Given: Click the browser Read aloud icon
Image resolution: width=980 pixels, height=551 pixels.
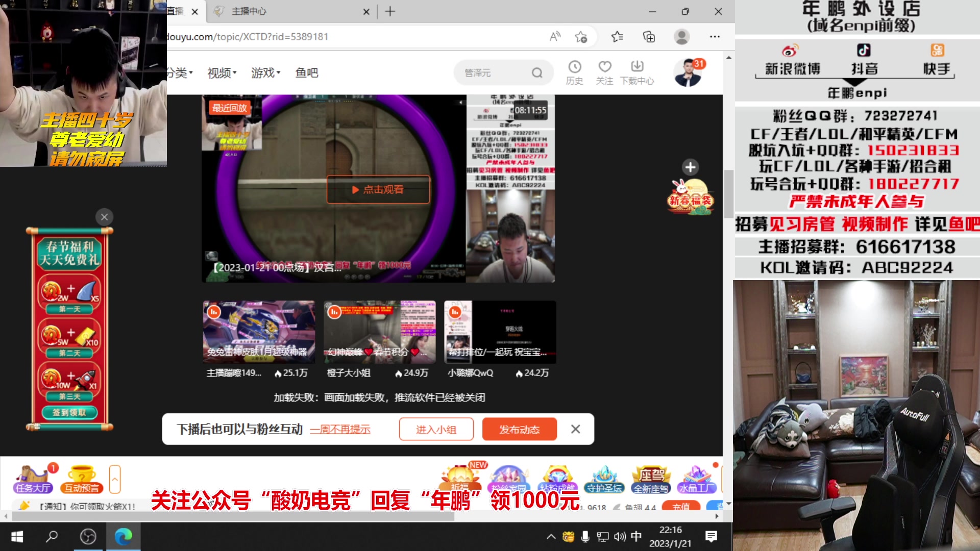Looking at the screenshot, I should coord(555,36).
